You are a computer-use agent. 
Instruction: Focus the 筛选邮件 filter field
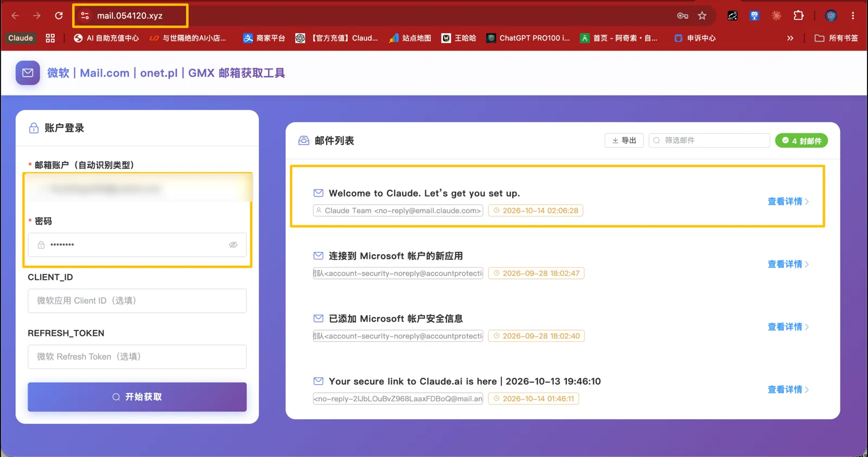[710, 141]
